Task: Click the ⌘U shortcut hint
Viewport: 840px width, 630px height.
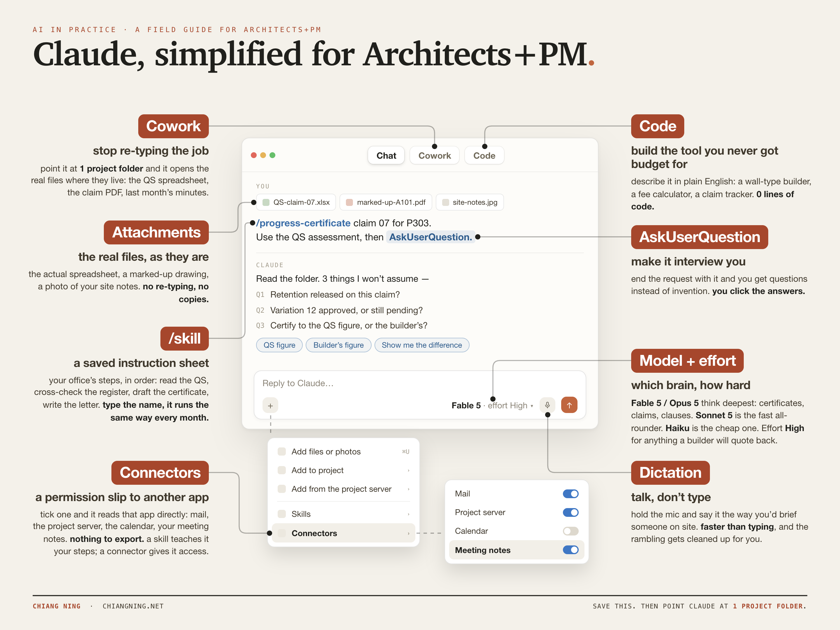Action: point(406,452)
